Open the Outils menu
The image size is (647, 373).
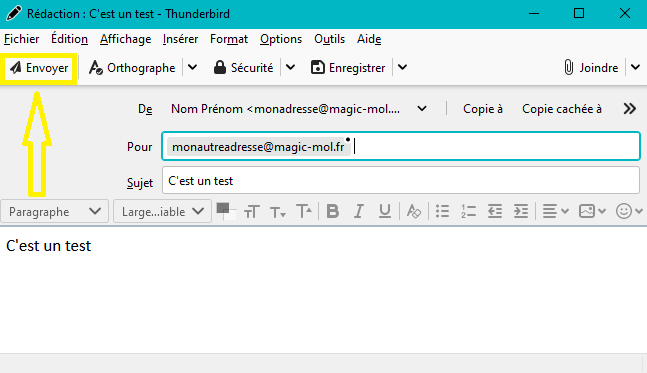pos(329,39)
